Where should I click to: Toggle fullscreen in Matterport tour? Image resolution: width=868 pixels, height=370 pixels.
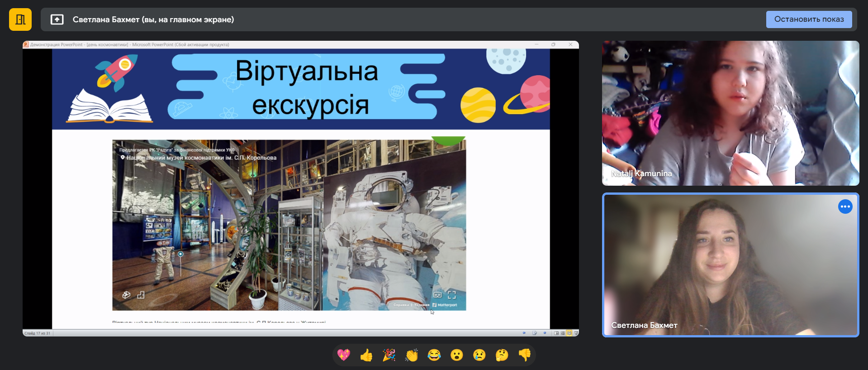tap(451, 295)
